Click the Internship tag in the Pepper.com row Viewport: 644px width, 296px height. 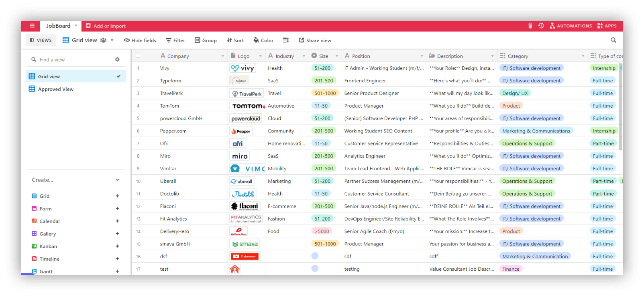click(604, 131)
